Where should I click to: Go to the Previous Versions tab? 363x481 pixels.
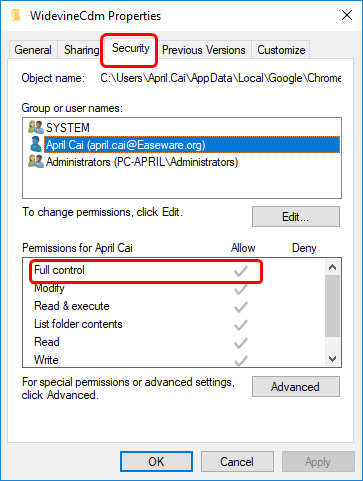click(204, 50)
